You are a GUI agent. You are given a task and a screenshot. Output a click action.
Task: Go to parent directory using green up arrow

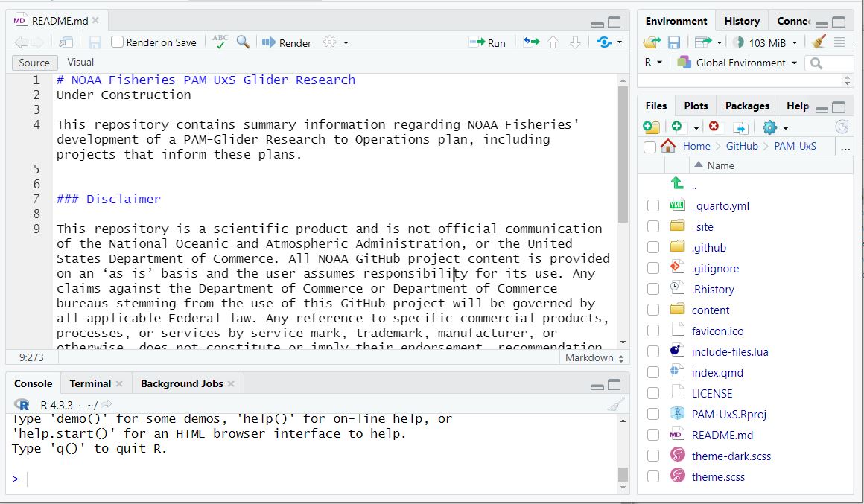click(x=676, y=183)
